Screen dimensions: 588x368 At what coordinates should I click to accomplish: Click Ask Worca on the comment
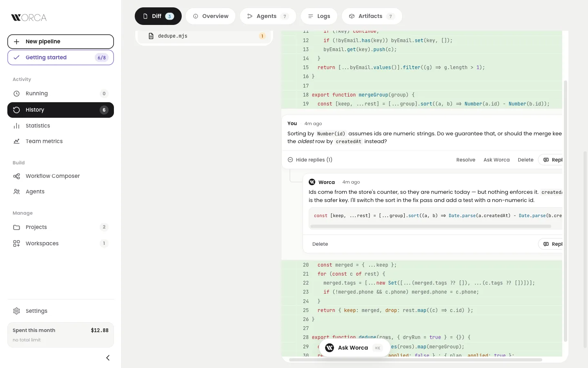pyautogui.click(x=496, y=160)
